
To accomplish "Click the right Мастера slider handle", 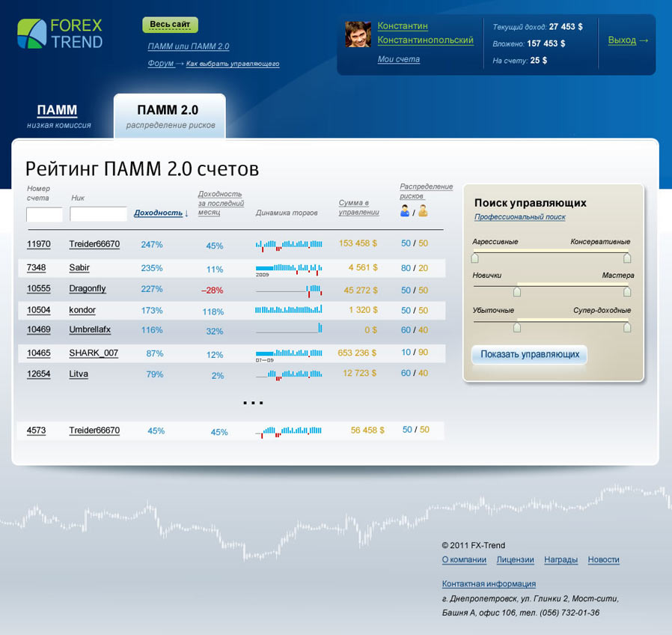I will click(627, 292).
